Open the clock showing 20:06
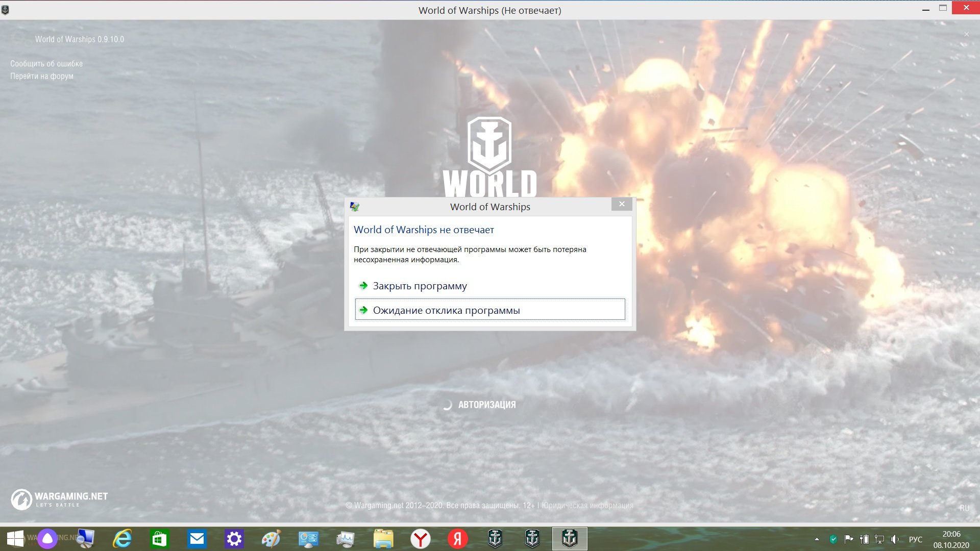Image resolution: width=980 pixels, height=551 pixels. tap(951, 539)
